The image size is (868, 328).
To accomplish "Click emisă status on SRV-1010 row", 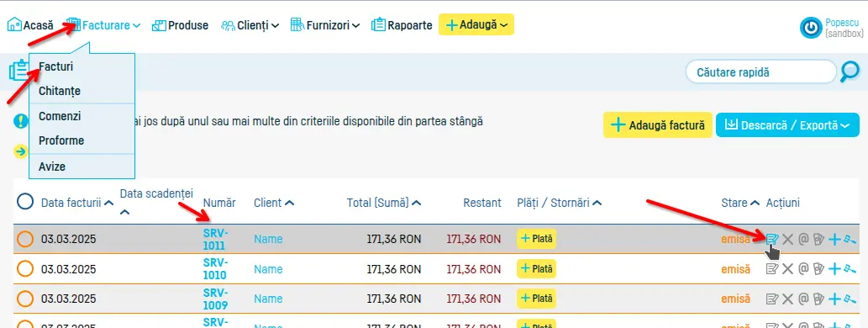I will (x=736, y=269).
